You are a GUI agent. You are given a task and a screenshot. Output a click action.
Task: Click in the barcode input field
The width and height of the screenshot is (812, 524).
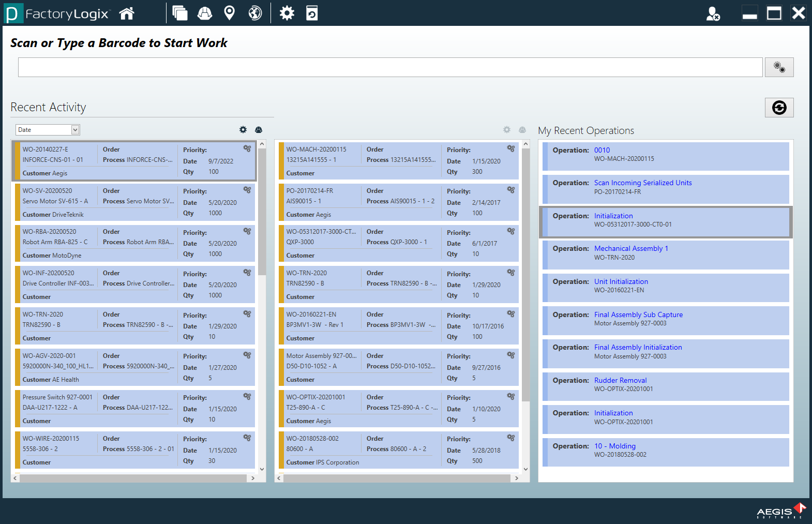[x=390, y=67]
